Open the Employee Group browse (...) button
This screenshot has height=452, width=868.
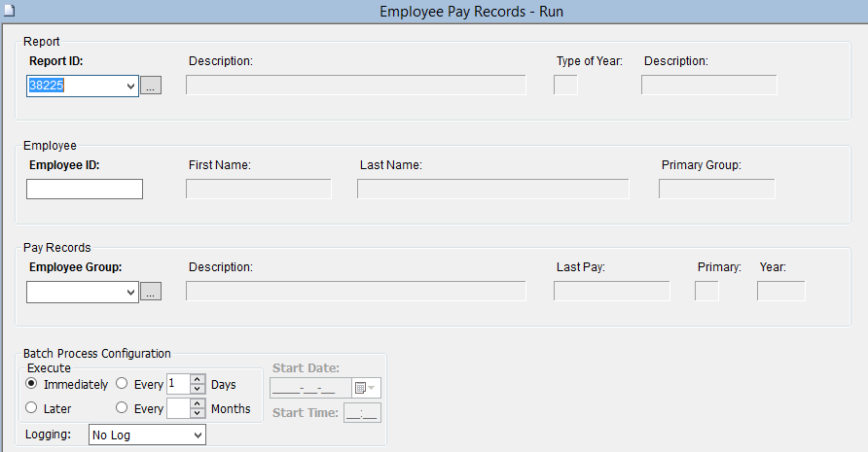click(151, 292)
